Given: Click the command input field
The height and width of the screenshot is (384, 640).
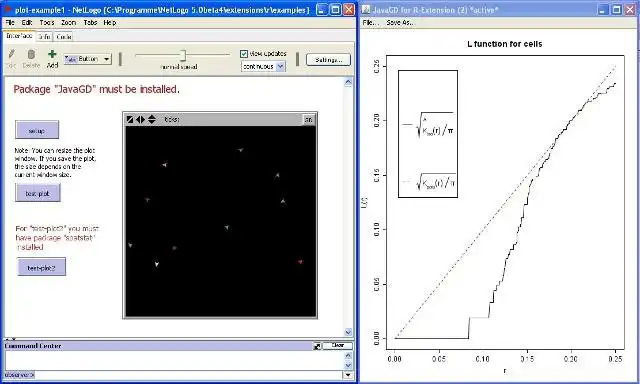Looking at the screenshot, I should [190, 375].
